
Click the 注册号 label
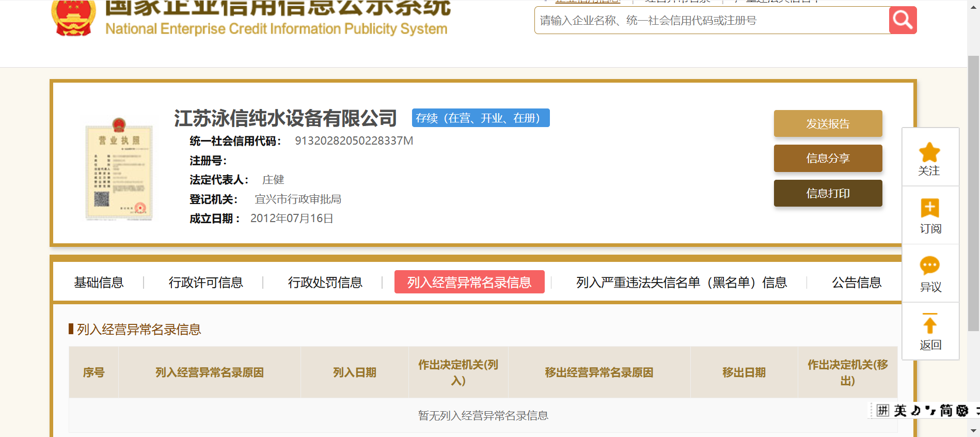pyautogui.click(x=208, y=161)
